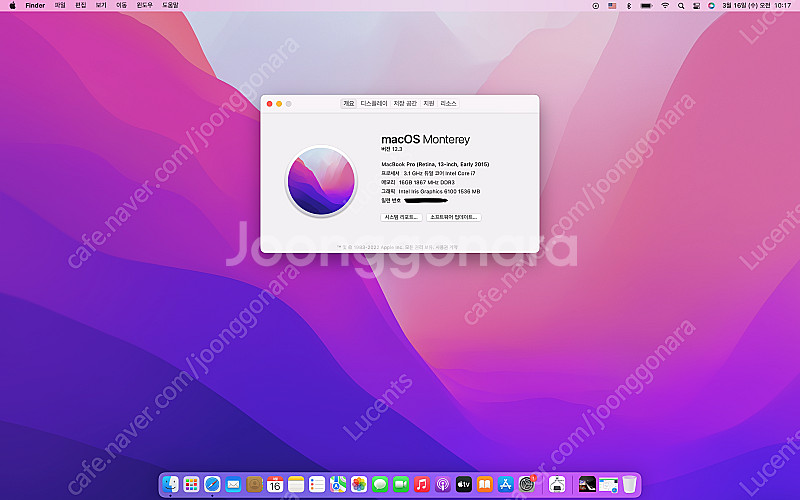Screen dimensions: 800x500
Task: Open Launchpad in the Dock
Action: [x=191, y=484]
